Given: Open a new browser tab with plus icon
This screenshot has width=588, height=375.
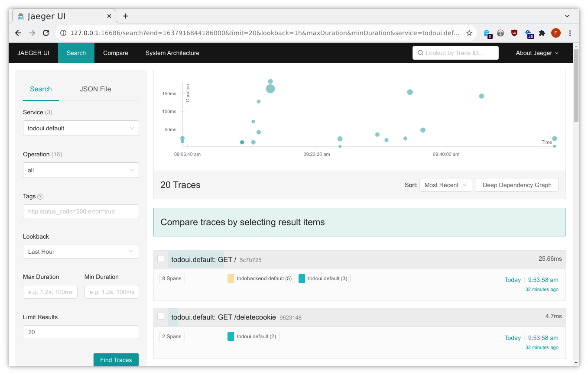Looking at the screenshot, I should pyautogui.click(x=126, y=16).
